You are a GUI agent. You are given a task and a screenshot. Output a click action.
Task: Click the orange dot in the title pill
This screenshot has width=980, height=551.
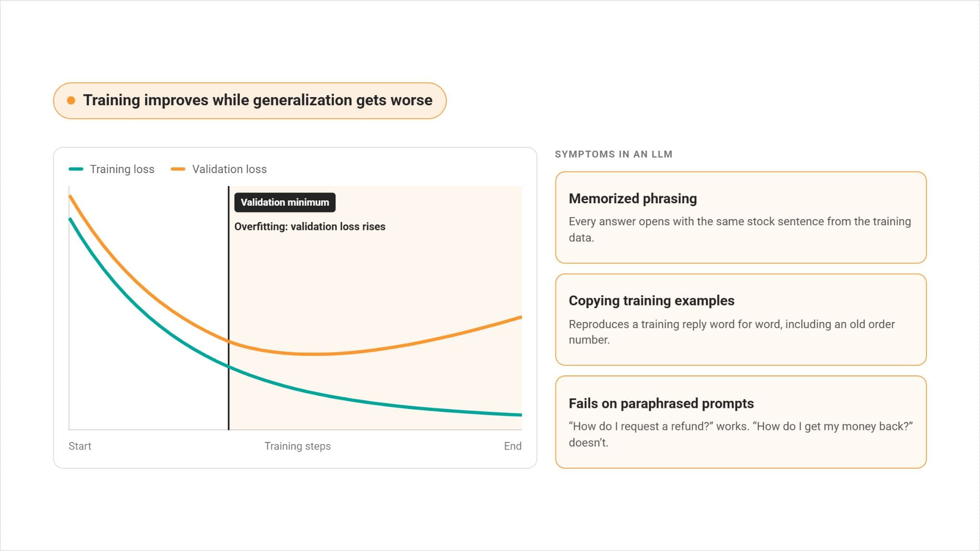71,100
